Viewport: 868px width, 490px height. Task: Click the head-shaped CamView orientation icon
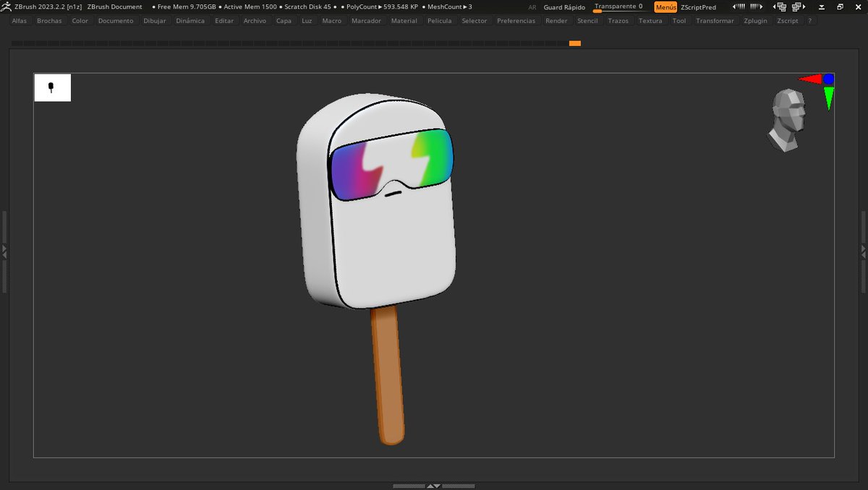(786, 120)
